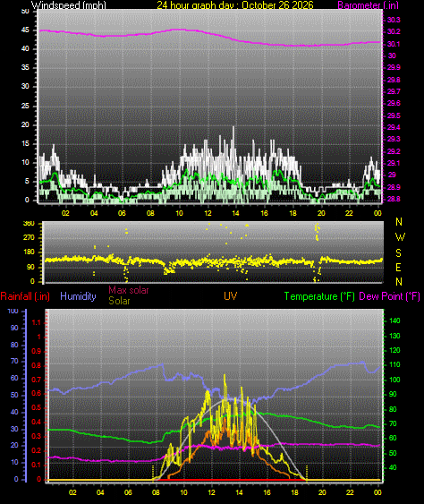424x504 pixels.
Task: Click the 29.2 value on barometer axis
Action: (394, 151)
